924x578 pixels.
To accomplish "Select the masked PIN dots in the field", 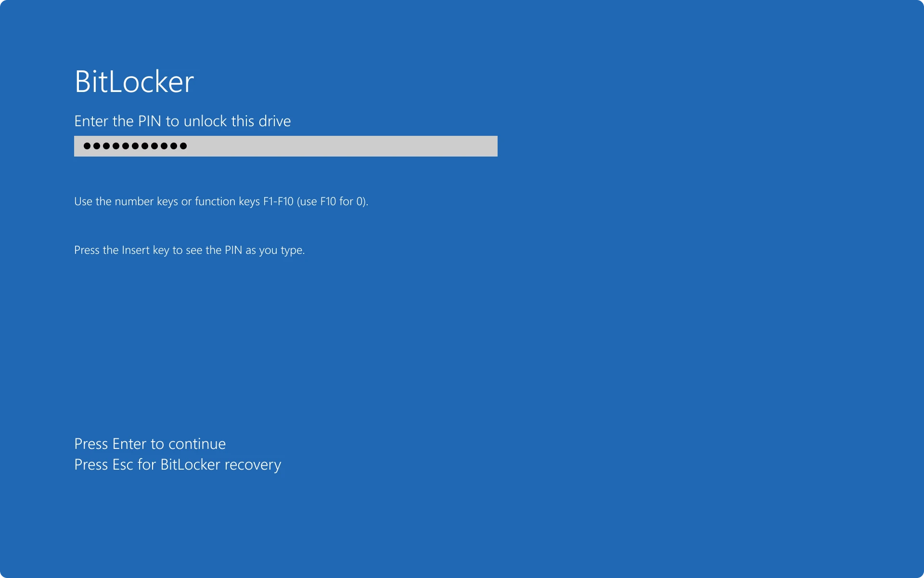I will [135, 145].
